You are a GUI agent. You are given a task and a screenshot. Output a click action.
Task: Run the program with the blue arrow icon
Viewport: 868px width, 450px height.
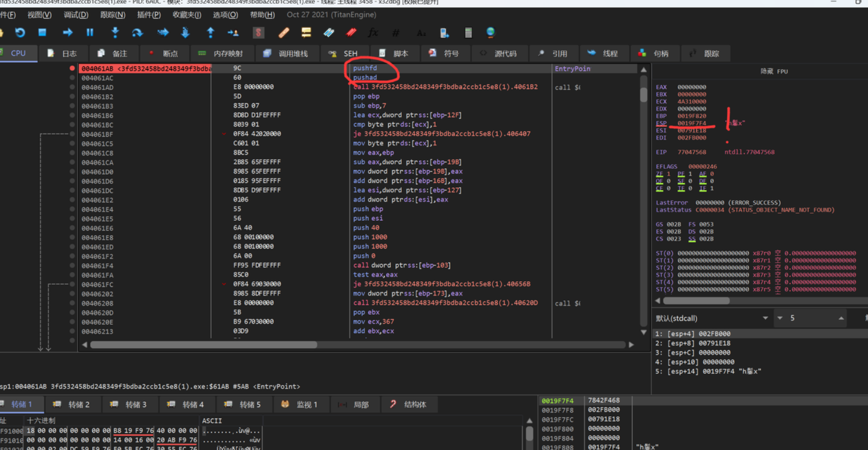coord(67,32)
